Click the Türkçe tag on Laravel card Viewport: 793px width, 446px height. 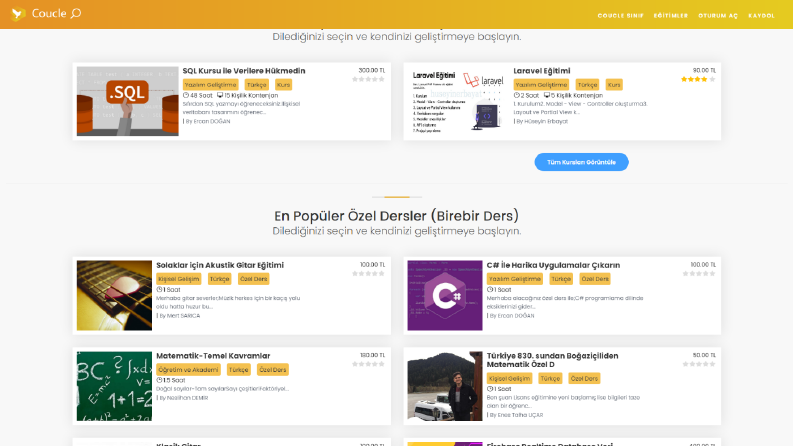tap(587, 84)
